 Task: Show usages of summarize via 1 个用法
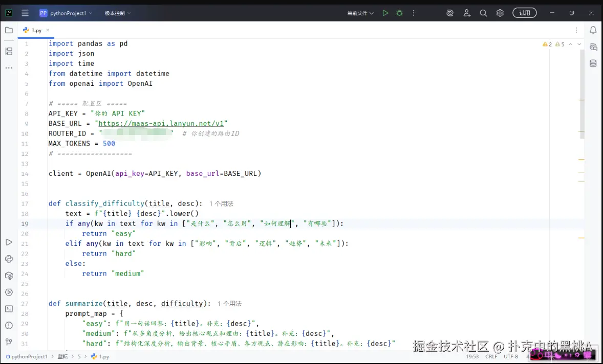point(230,304)
